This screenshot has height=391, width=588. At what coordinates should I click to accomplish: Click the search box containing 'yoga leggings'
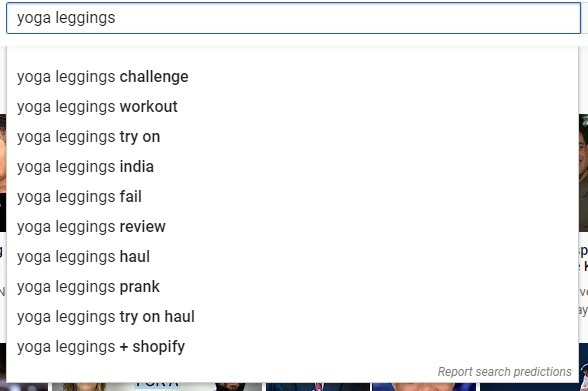click(293, 18)
